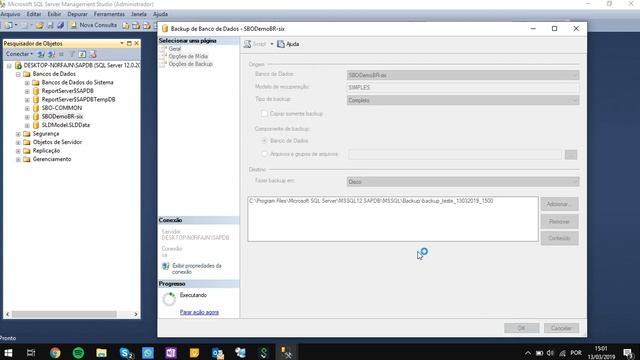Click the New Project toolbar icon
The image size is (640, 360).
pyautogui.click(x=8, y=25)
